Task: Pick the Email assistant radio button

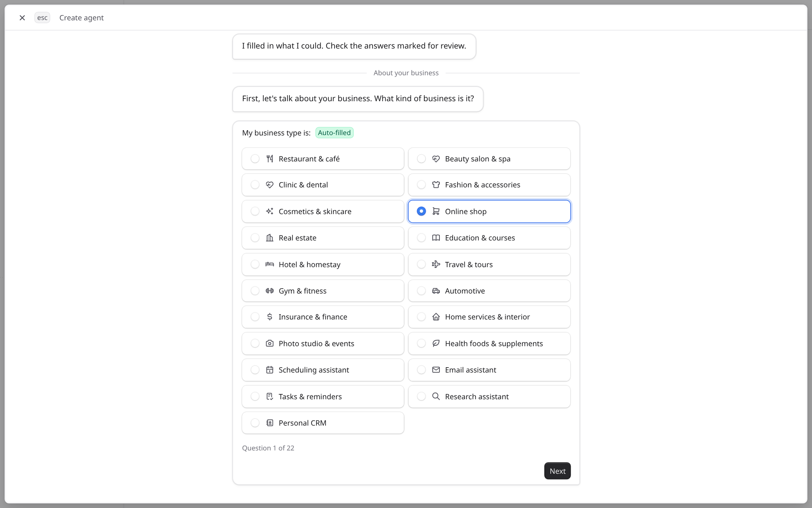Action: tap(421, 370)
